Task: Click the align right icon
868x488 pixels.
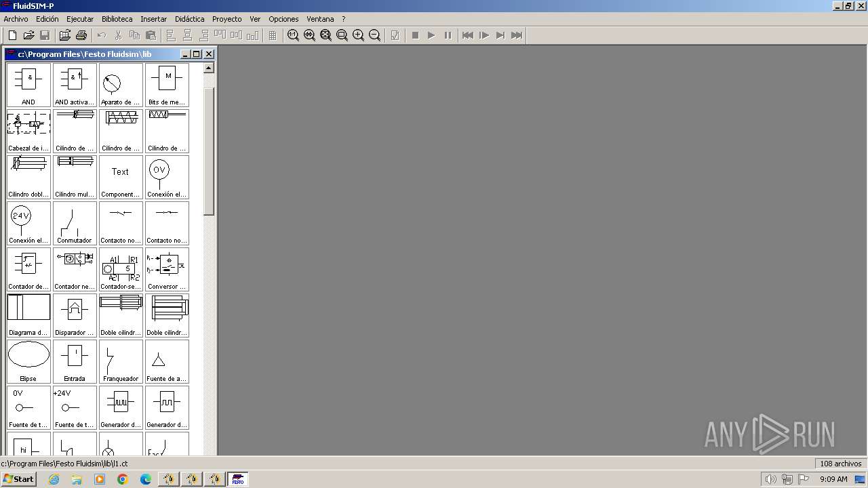Action: click(203, 35)
